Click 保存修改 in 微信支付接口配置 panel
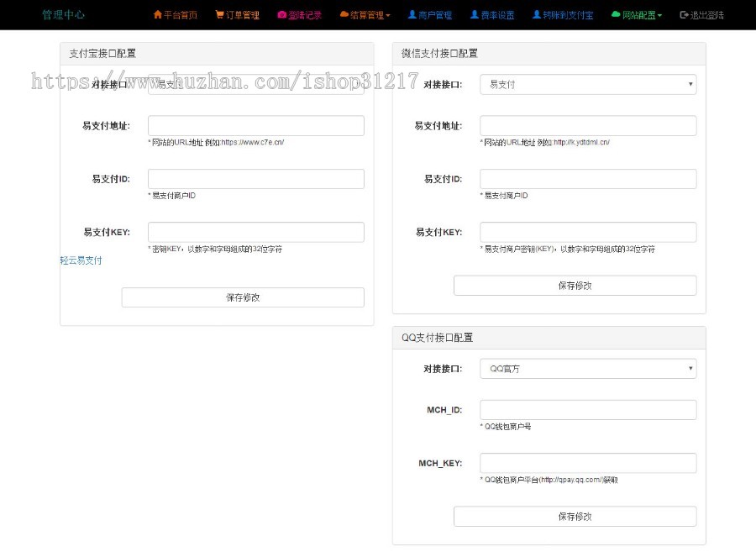This screenshot has height=557, width=756. click(575, 285)
